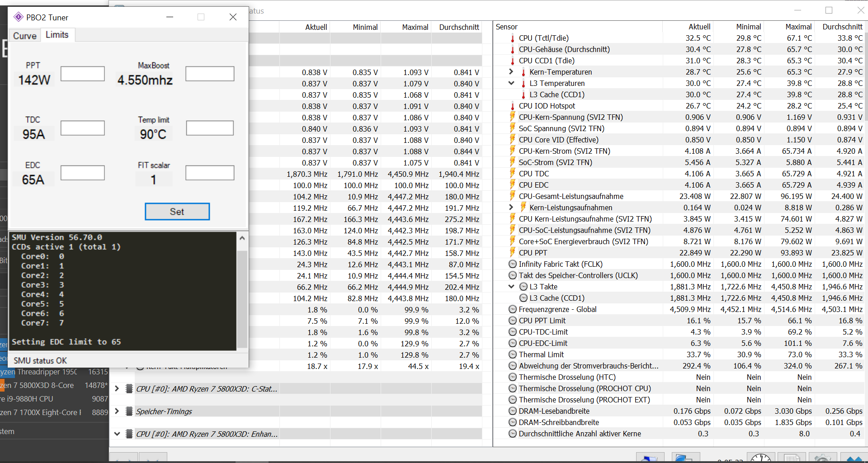Collapse the L3 Takte sensor group
This screenshot has width=868, height=463.
511,287
